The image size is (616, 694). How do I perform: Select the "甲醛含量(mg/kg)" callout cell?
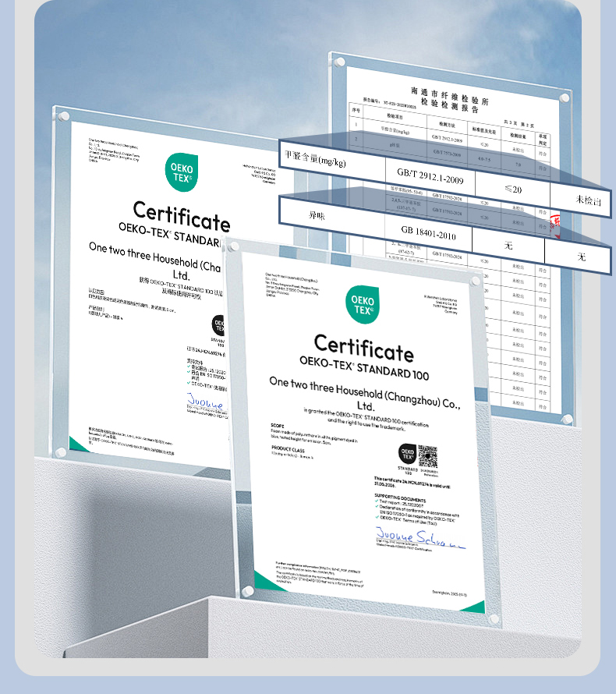click(x=333, y=161)
